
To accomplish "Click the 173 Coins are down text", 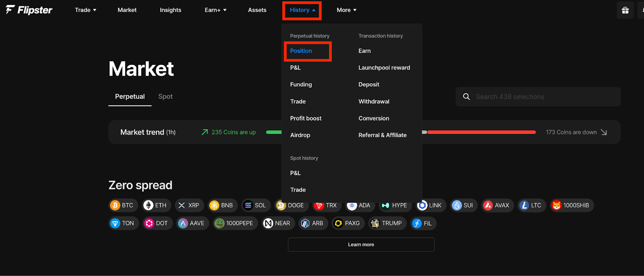I will 572,132.
